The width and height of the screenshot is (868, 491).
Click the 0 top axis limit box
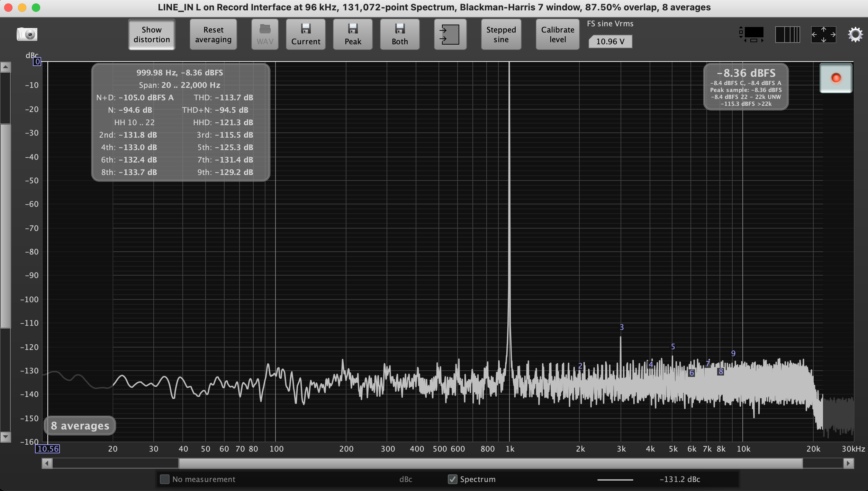(37, 62)
